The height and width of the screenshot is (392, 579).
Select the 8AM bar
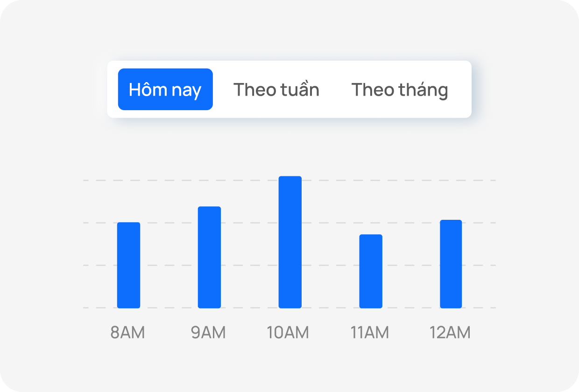point(129,265)
